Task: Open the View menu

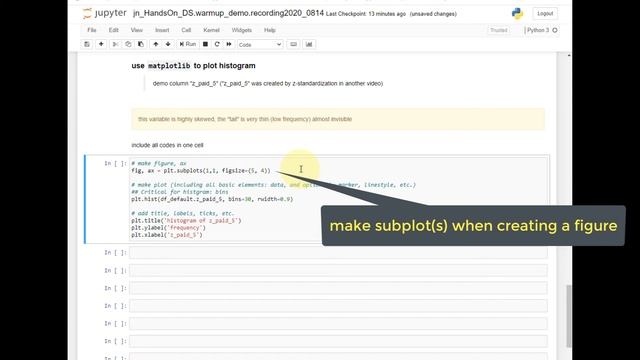Action: pyautogui.click(x=137, y=30)
